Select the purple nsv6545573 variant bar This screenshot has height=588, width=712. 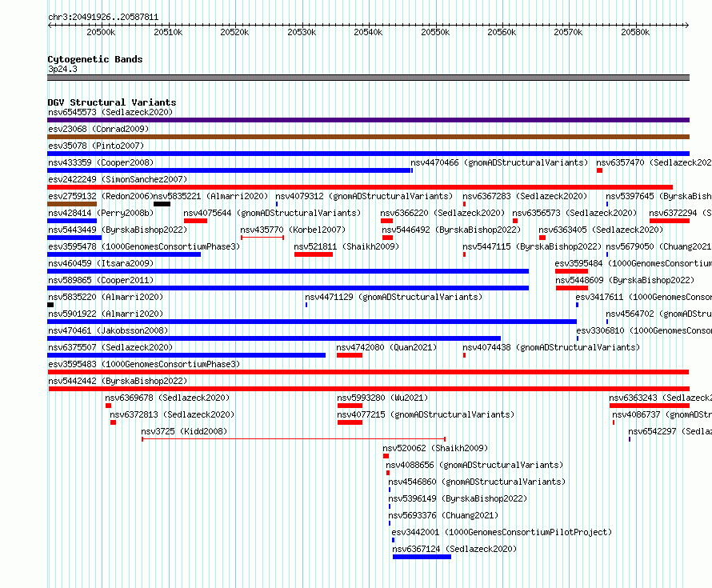[368, 120]
